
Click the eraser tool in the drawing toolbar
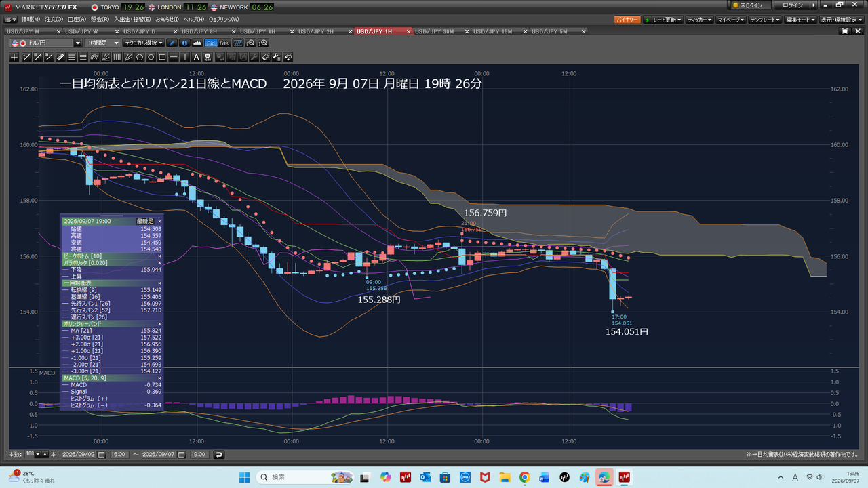[266, 57]
